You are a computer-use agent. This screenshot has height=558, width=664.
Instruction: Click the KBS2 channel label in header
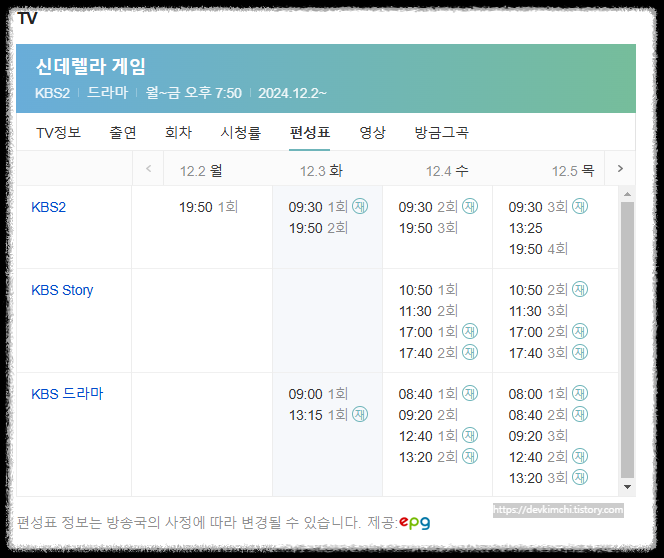[x=52, y=93]
